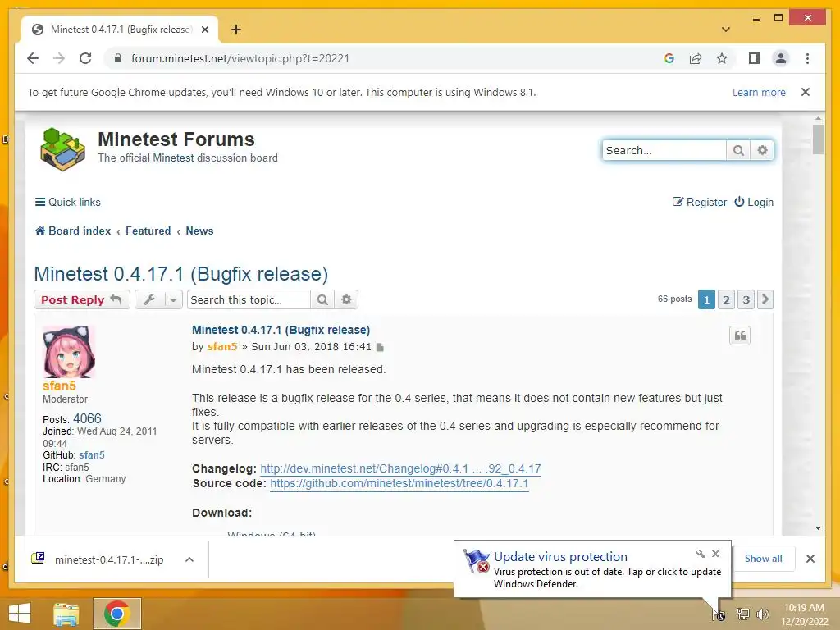Viewport: 840px width, 630px height.
Task: Open sfan5's post count 4066
Action: coord(87,418)
